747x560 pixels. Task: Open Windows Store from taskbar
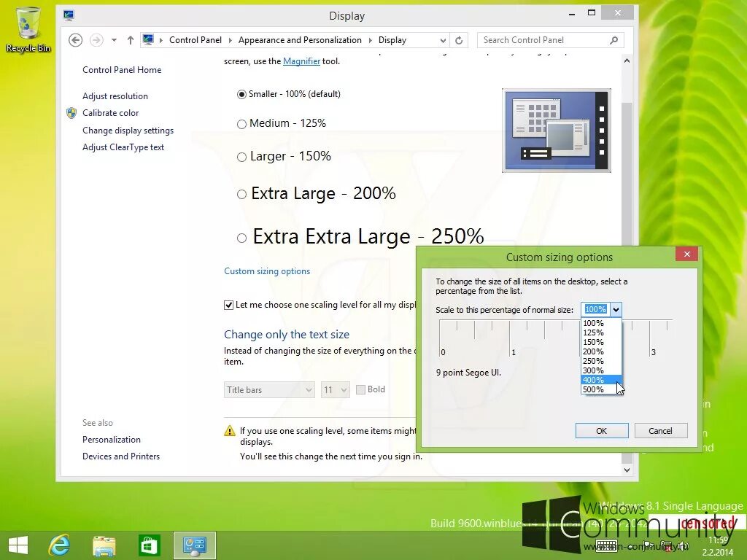(148, 545)
